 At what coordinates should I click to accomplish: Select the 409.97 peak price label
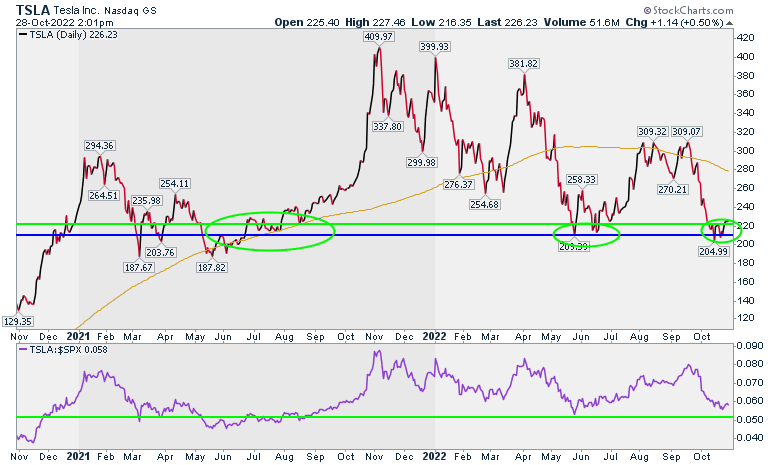pyautogui.click(x=379, y=36)
